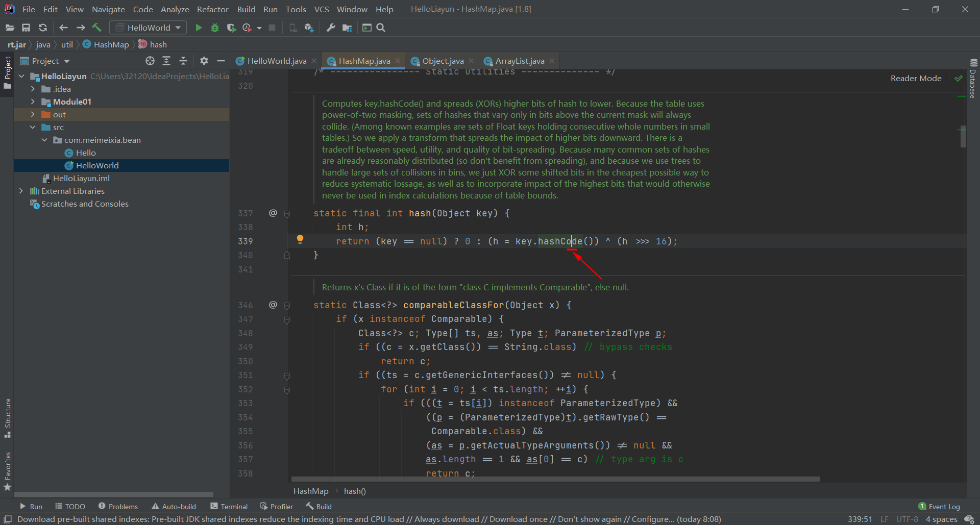Click the UTF-8 encoding status item
The height and width of the screenshot is (525, 980).
[x=907, y=519]
